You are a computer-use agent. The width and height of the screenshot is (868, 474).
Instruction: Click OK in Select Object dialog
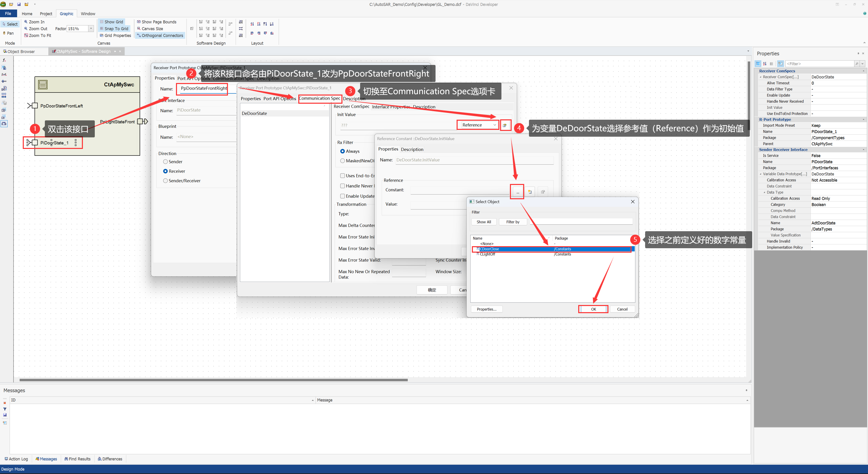593,309
